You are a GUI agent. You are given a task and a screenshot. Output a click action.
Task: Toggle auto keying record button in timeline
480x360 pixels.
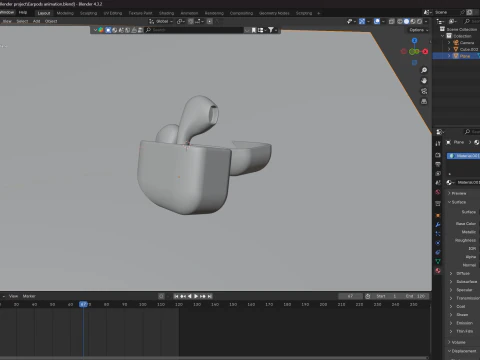click(161, 296)
